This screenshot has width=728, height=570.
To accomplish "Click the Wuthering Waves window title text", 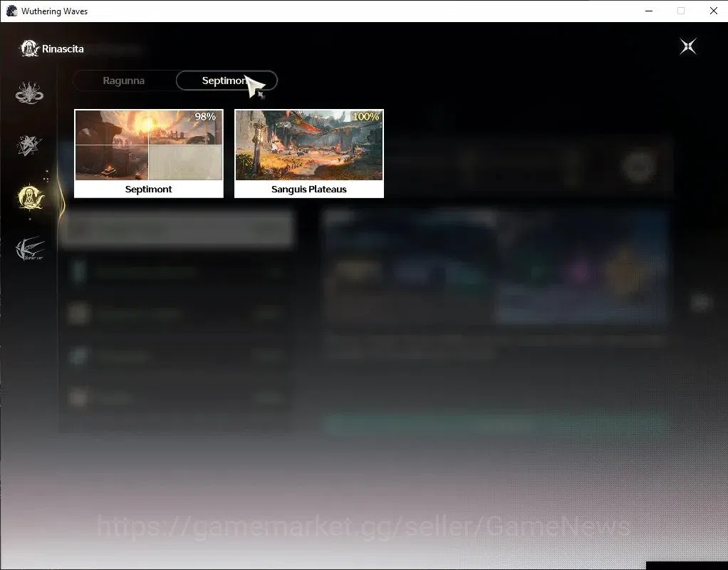I will (x=54, y=11).
